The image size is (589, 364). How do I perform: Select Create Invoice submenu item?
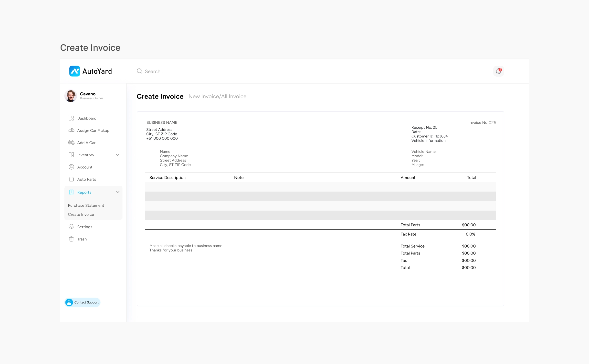pos(81,214)
